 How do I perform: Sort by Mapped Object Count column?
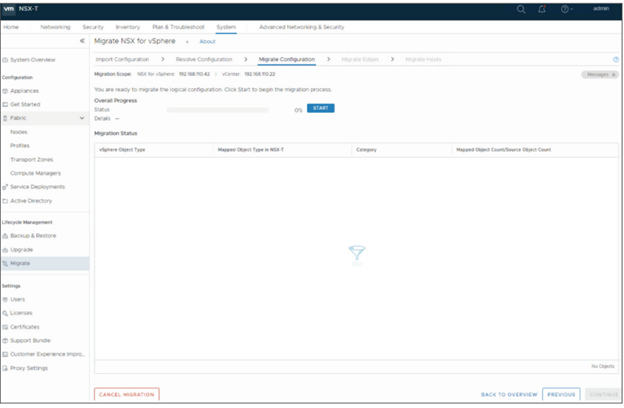pos(503,150)
